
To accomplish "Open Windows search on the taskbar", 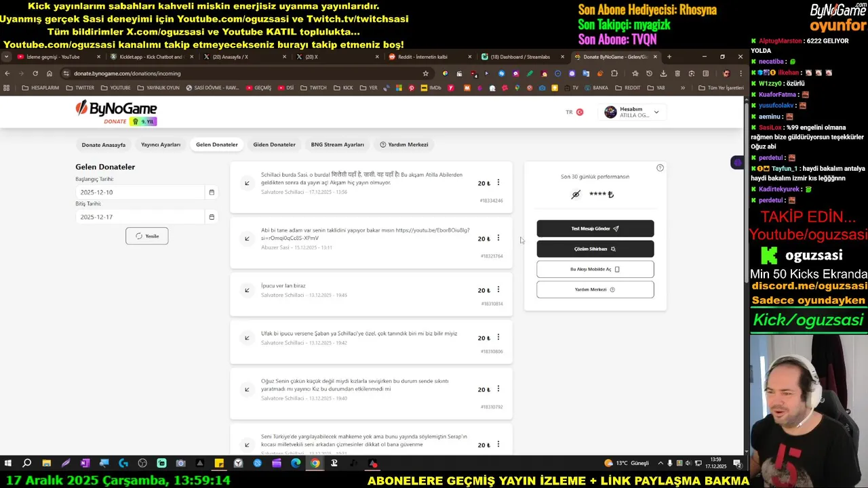I will click(27, 464).
